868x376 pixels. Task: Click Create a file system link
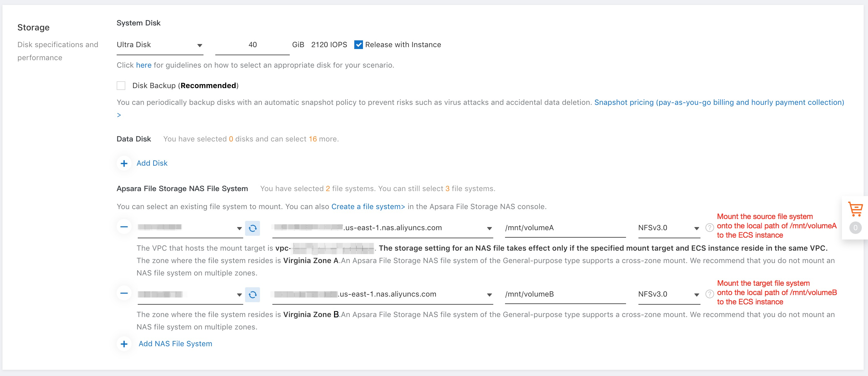point(368,207)
